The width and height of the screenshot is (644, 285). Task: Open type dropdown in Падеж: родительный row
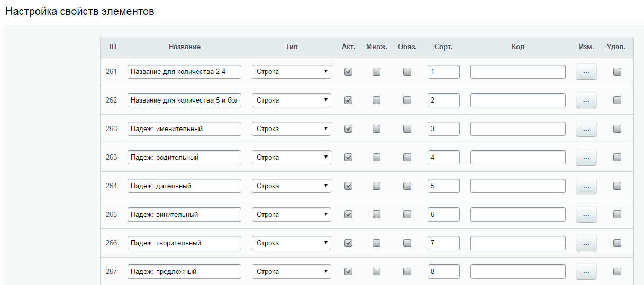[292, 157]
